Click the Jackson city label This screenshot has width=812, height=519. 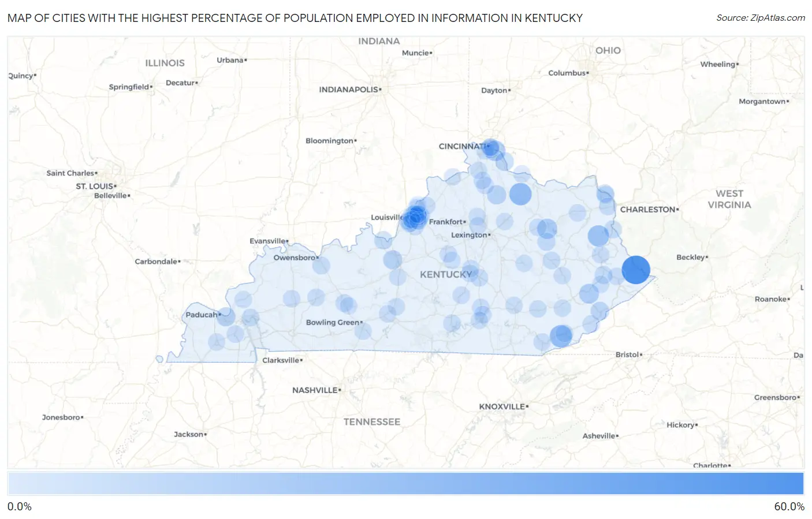[x=189, y=434]
